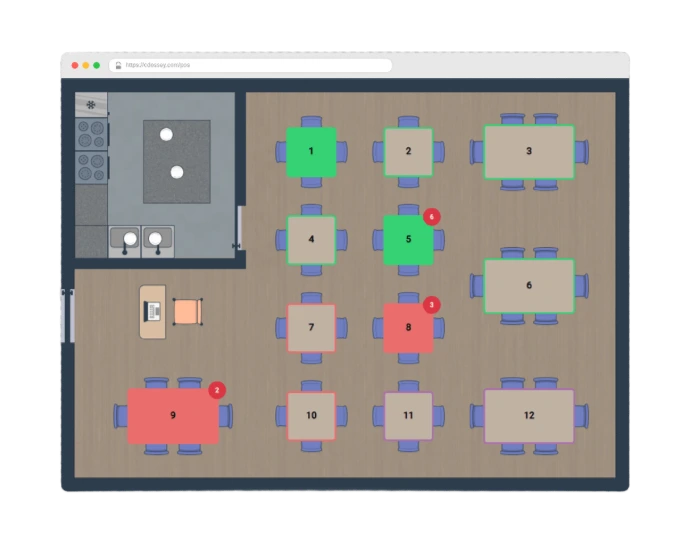
Task: Open table 6 on the right side
Action: point(529,286)
